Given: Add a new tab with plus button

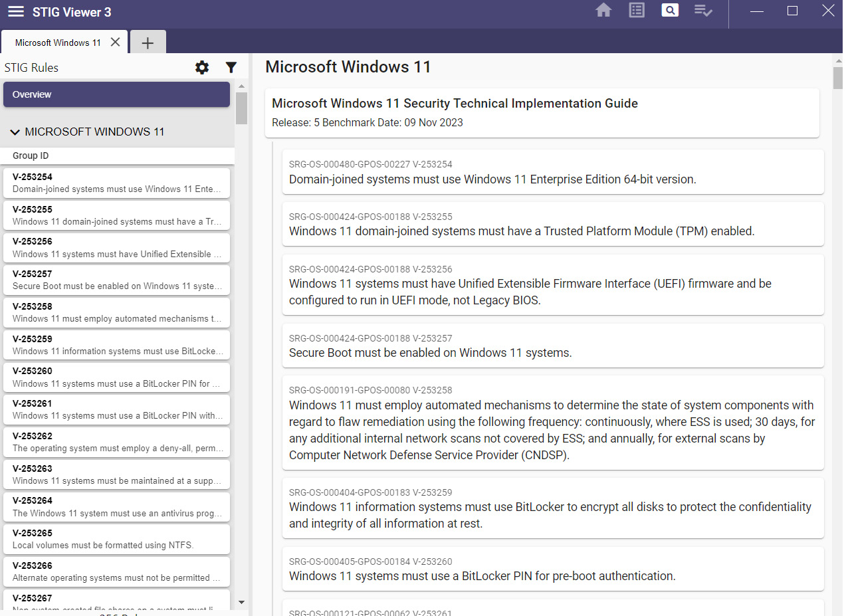Looking at the screenshot, I should pyautogui.click(x=148, y=43).
